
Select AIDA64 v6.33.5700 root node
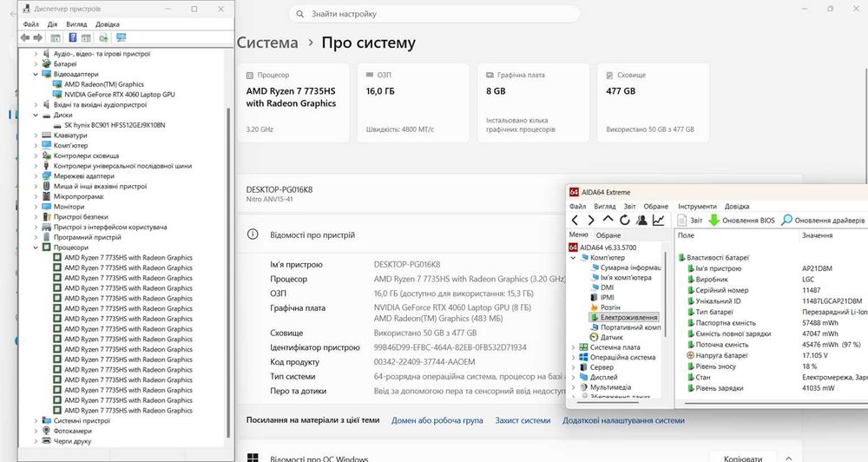603,247
